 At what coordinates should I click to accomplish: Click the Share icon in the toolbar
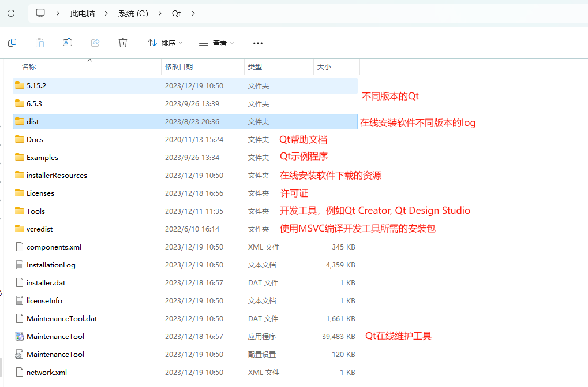[x=95, y=43]
